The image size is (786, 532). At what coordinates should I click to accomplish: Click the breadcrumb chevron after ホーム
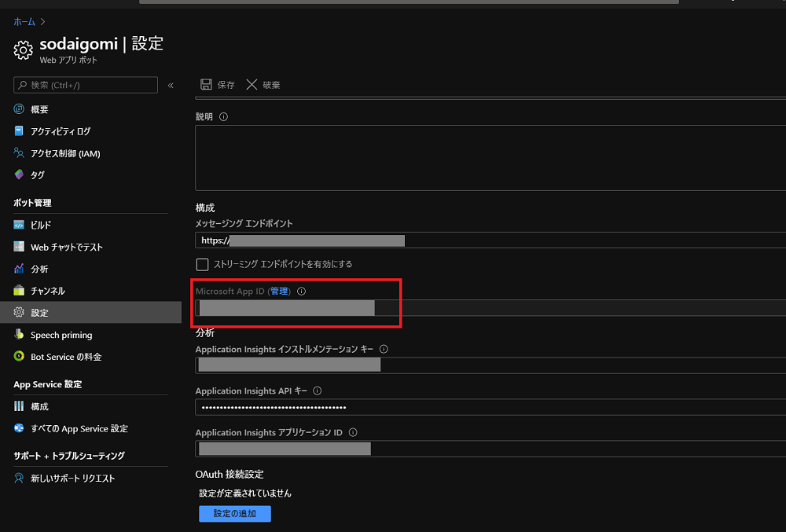(42, 21)
